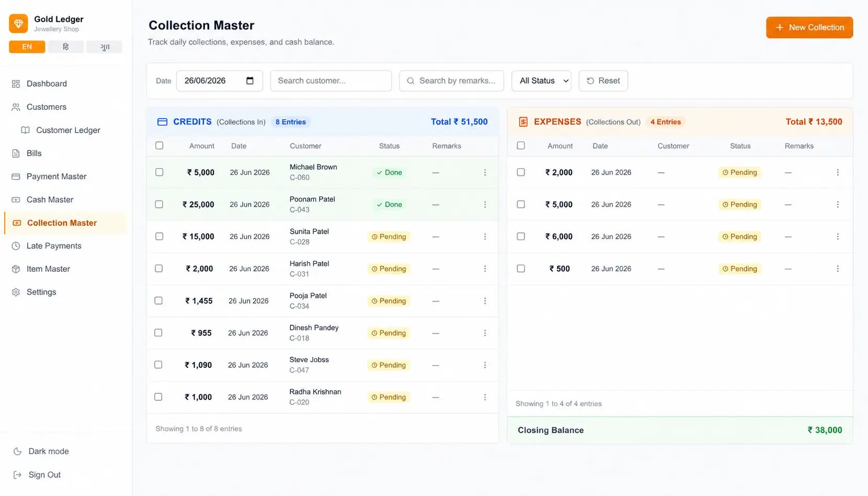Switch language to Hindi (हिं)

click(66, 47)
